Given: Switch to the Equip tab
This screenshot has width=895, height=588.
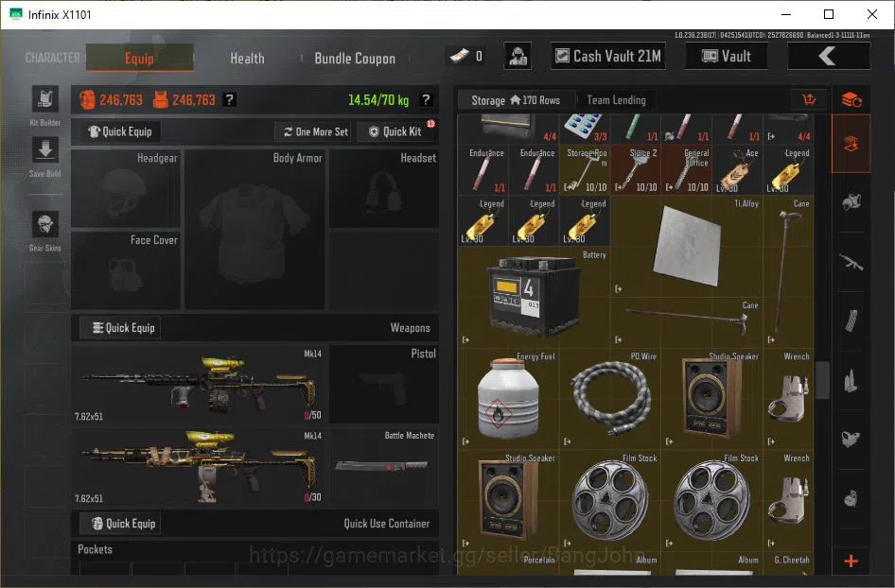Looking at the screenshot, I should pos(139,58).
